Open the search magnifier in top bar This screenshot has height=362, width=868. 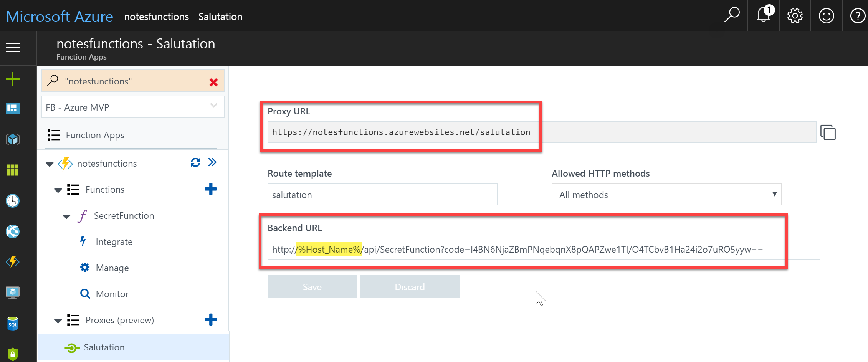tap(732, 15)
